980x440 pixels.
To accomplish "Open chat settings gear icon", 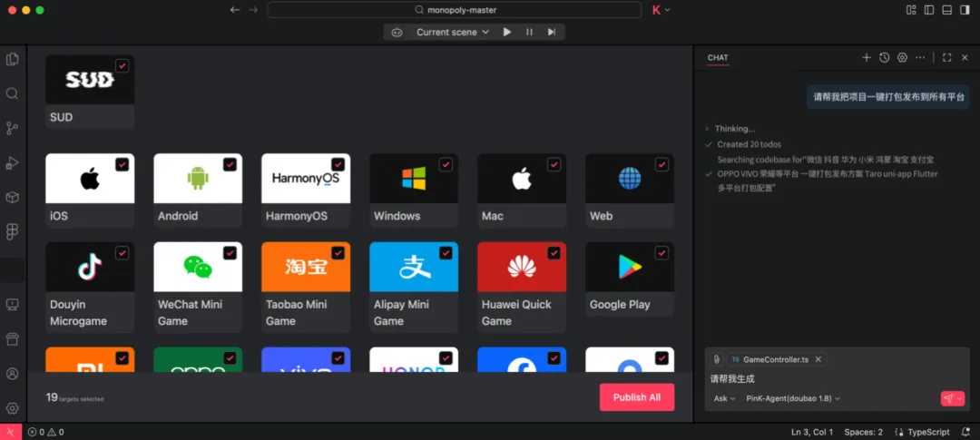I will click(x=902, y=57).
